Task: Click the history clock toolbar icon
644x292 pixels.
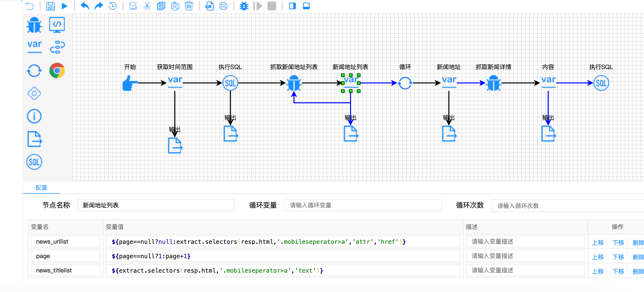Action: point(113,6)
